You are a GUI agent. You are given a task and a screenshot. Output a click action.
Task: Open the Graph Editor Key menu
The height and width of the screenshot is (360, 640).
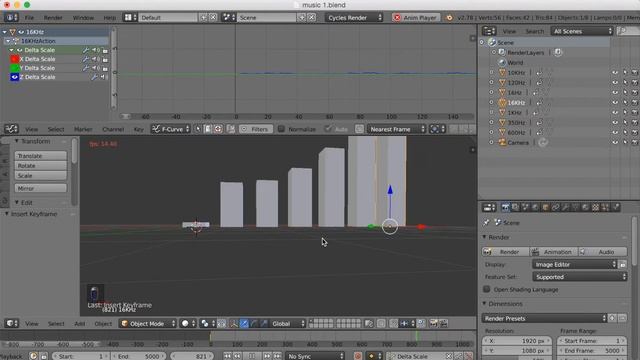pos(138,129)
